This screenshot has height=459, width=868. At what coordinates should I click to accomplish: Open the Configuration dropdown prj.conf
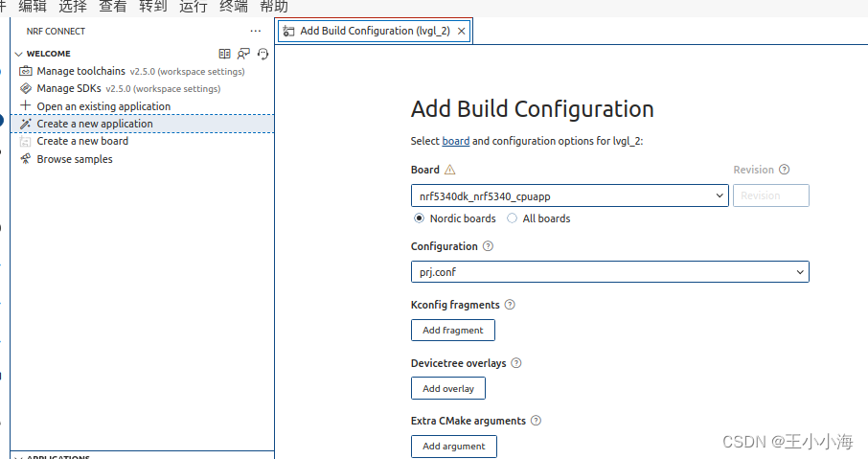tap(610, 272)
